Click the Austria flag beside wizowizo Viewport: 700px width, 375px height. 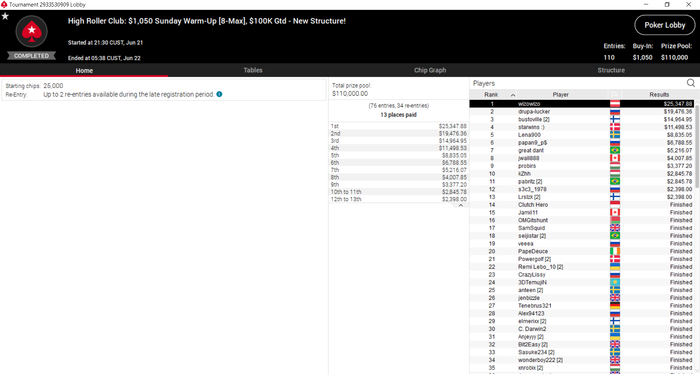coord(615,104)
